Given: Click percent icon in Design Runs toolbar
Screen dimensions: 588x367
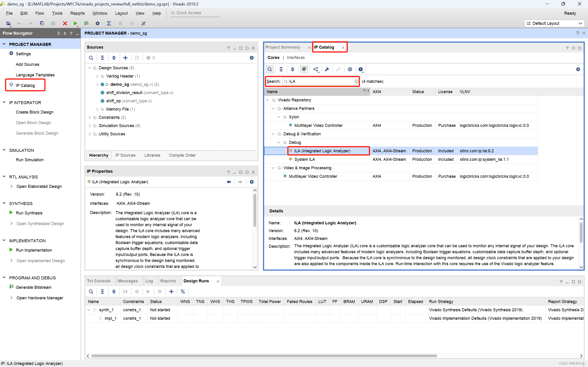Looking at the screenshot, I should pyautogui.click(x=183, y=292).
